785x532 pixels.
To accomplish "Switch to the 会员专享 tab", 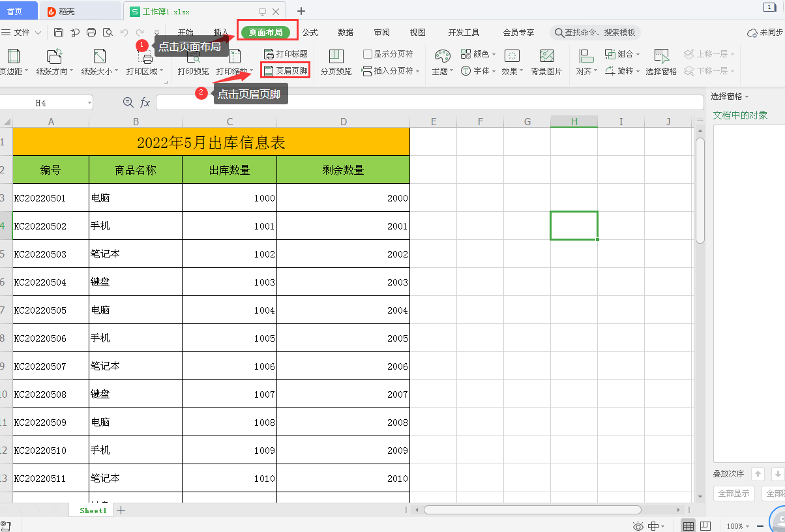I will point(518,33).
